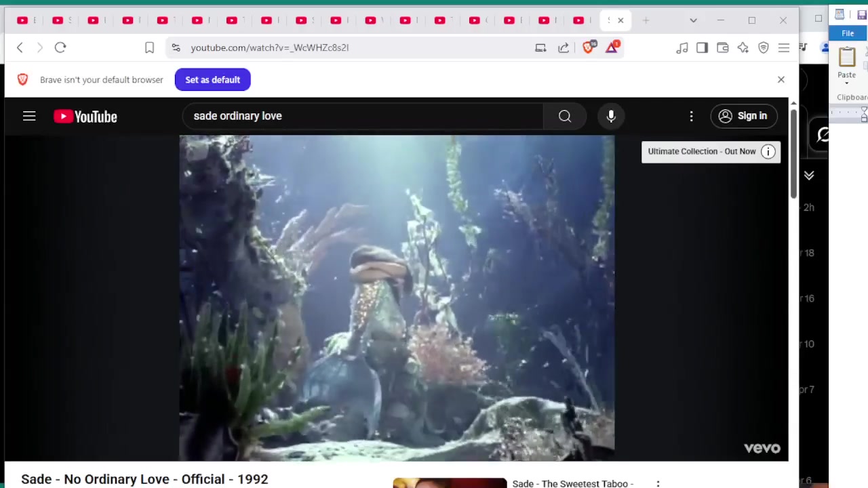Viewport: 868px width, 488px height.
Task: Open the Leo AI sparkle icon
Action: 743,47
